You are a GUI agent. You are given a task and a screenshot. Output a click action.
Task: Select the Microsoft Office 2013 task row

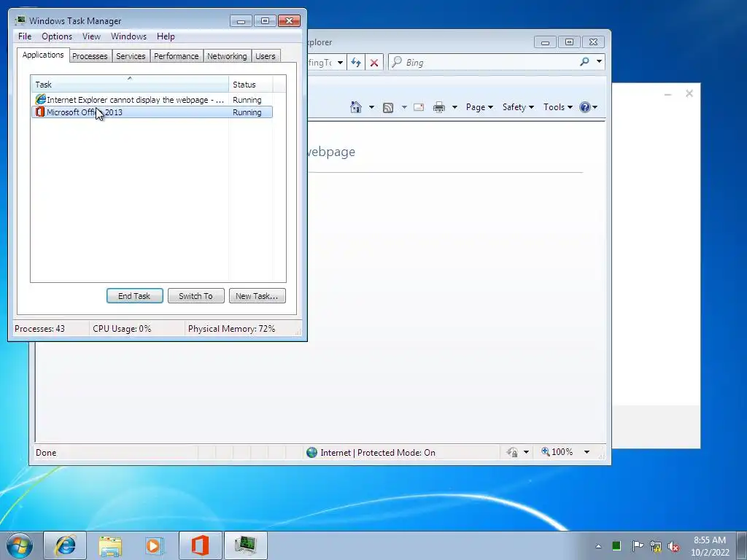(x=152, y=112)
